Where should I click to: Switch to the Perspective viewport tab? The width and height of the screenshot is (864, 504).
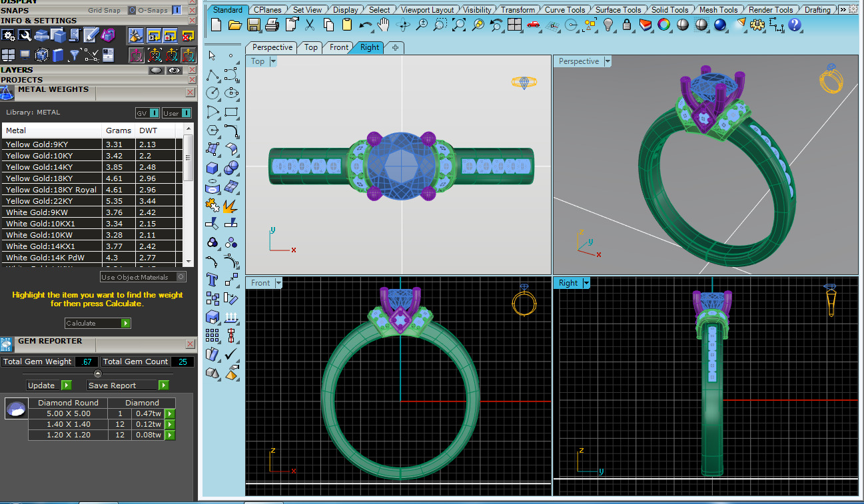pyautogui.click(x=272, y=47)
